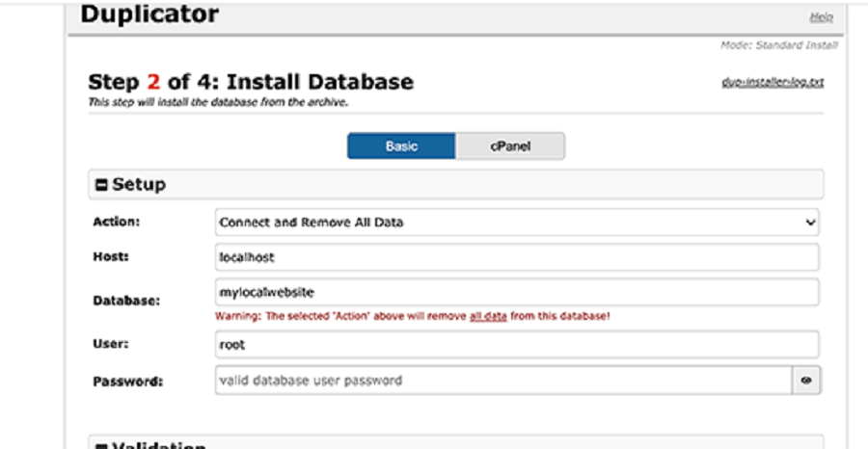The image size is (868, 449).
Task: Click the 'This step will install the database' subtitle
Action: pyautogui.click(x=218, y=103)
